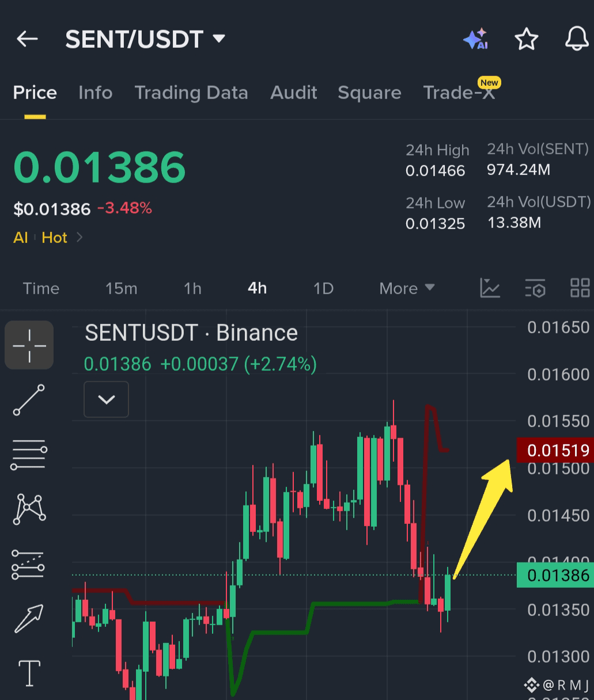Click the 24h Vol(USDT) value 13.38M
The width and height of the screenshot is (594, 700).
tap(514, 223)
